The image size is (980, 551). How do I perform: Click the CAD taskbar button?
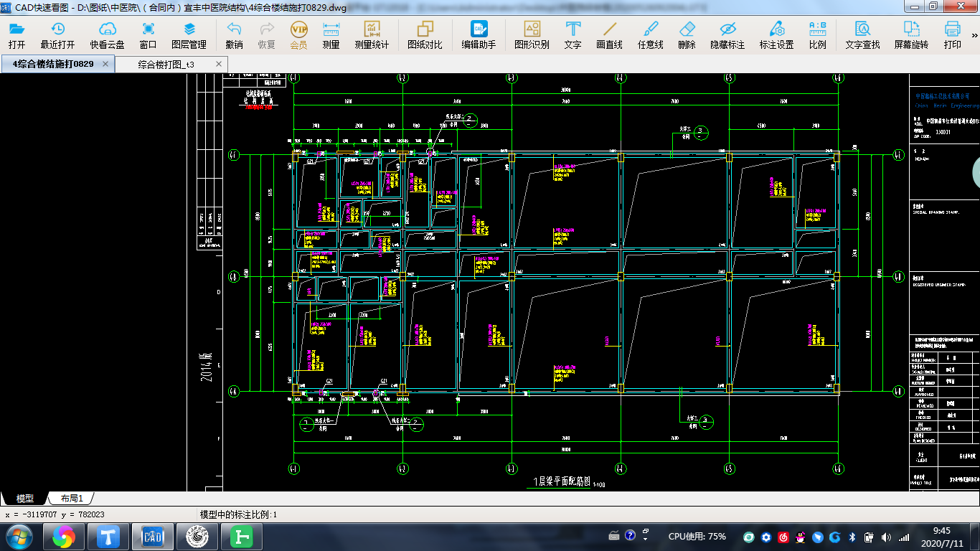[153, 536]
